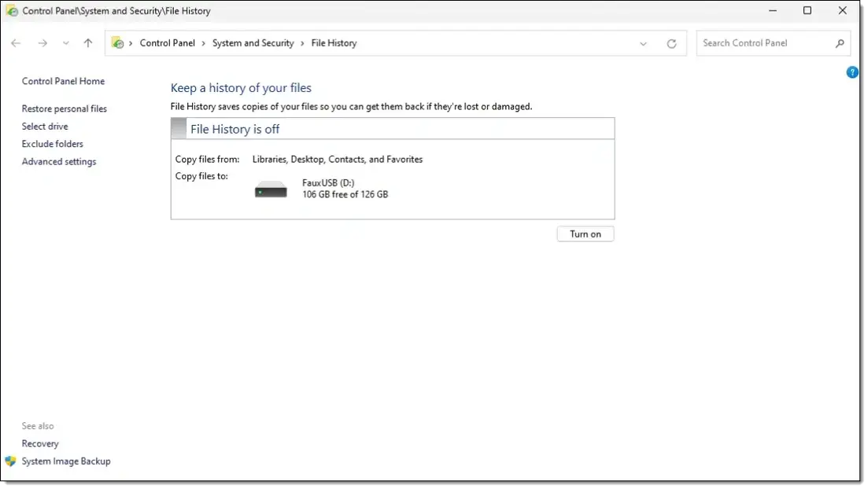Open Exclude folders settings
The width and height of the screenshot is (868, 489).
[x=53, y=144]
